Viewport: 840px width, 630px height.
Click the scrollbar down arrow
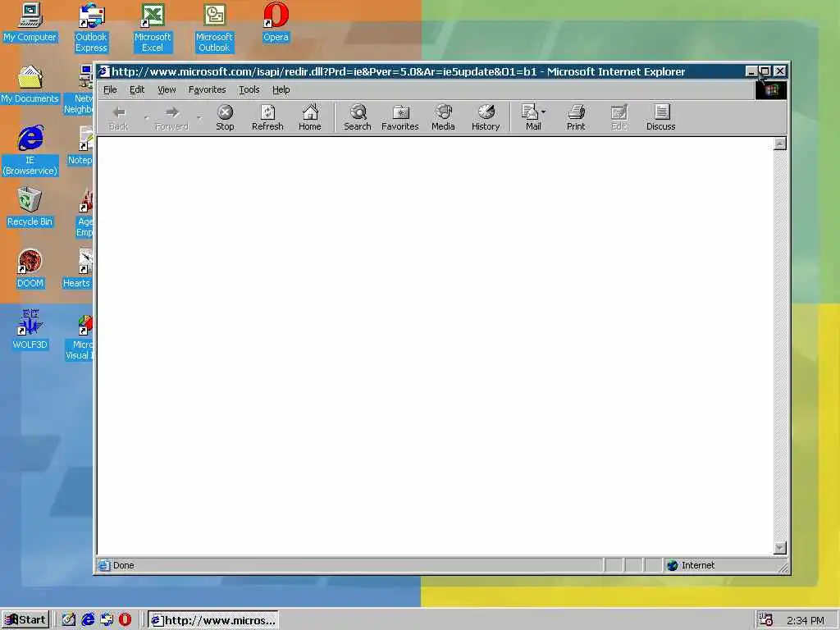(x=780, y=548)
